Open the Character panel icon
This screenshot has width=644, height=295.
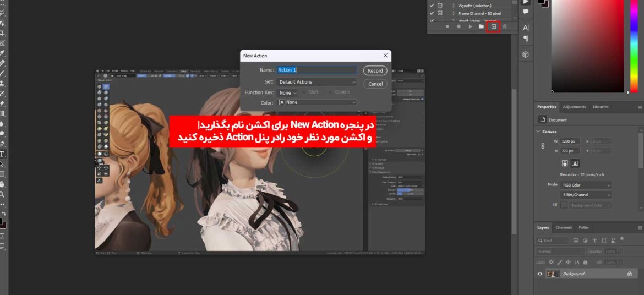point(526,28)
